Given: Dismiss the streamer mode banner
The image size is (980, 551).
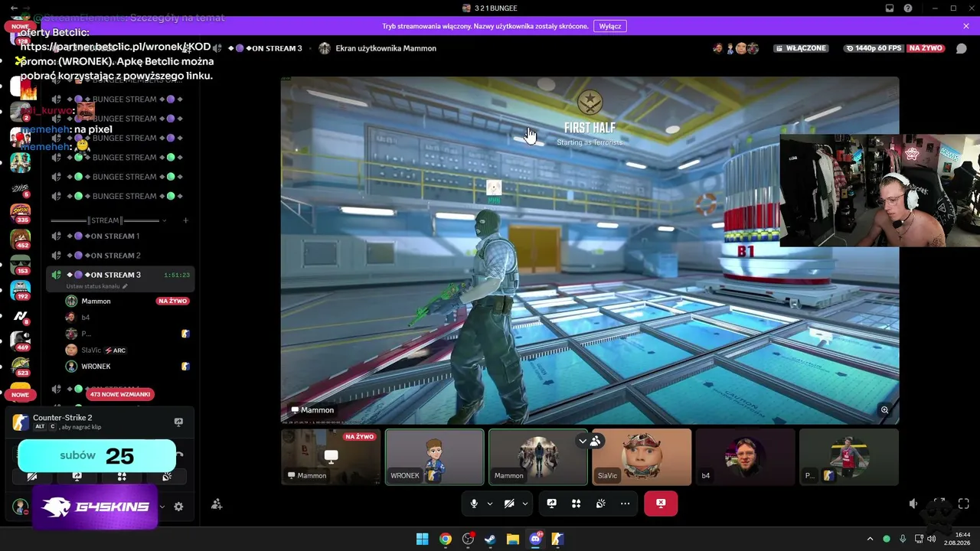Looking at the screenshot, I should coord(966,26).
